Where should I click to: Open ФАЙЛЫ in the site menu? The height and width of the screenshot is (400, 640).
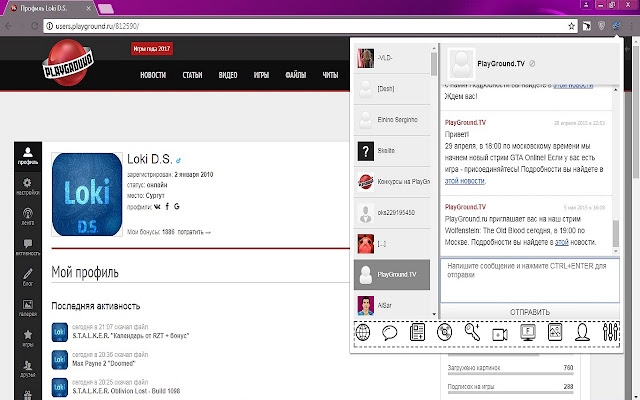(x=296, y=75)
